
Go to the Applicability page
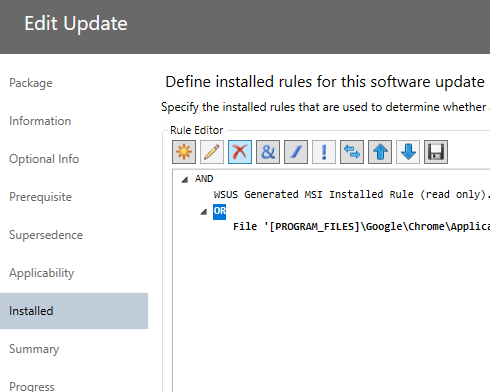point(42,273)
